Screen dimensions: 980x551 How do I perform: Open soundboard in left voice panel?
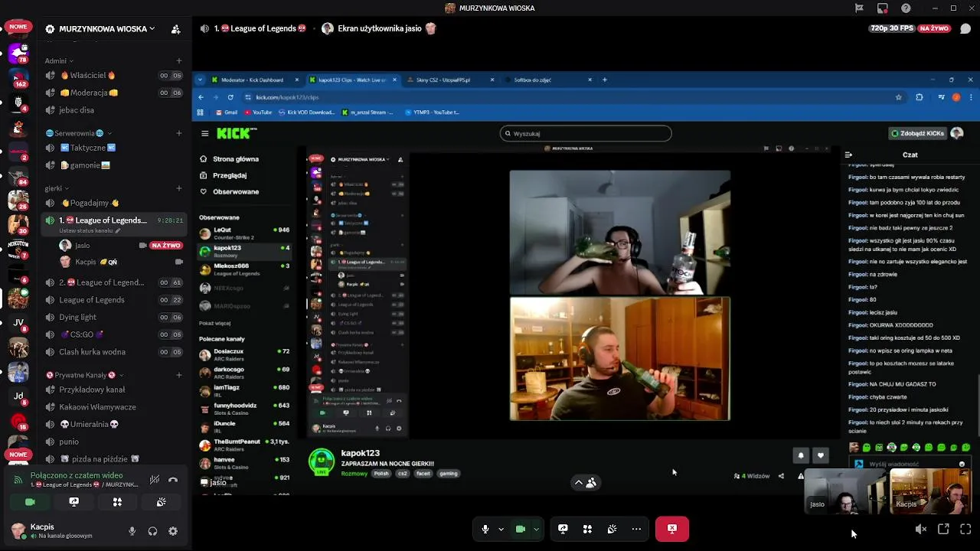[161, 502]
